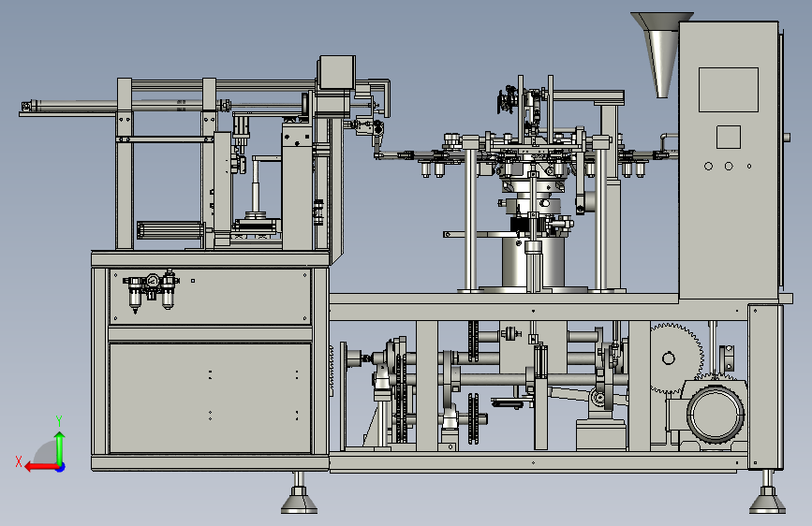
Task: Click the blue Z axis dot on triad
Action: click(x=61, y=467)
